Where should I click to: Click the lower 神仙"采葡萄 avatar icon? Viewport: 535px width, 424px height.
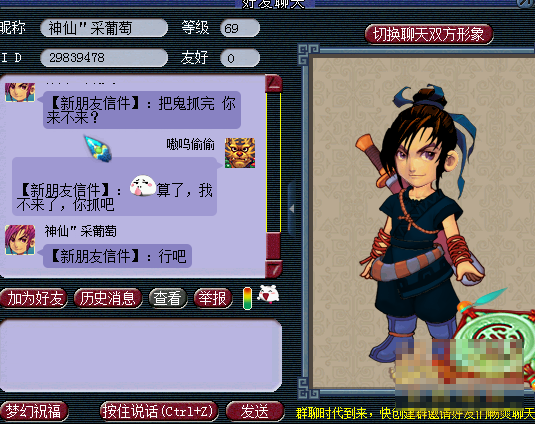pyautogui.click(x=20, y=239)
